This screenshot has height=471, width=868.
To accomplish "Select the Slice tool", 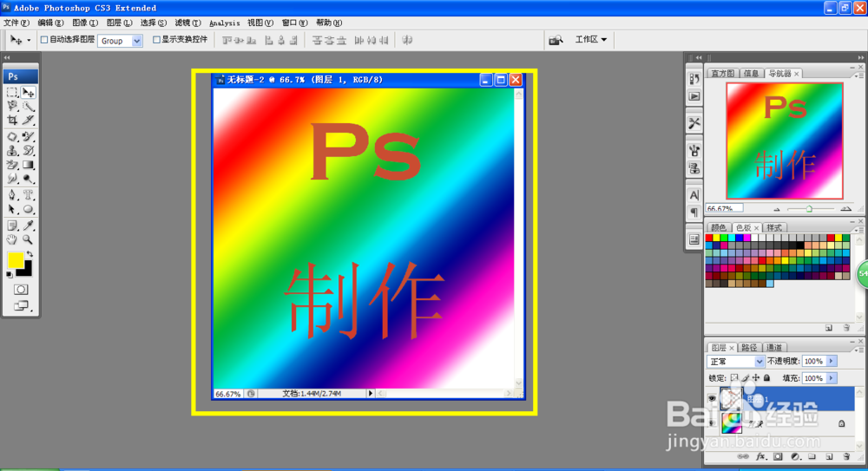I will pyautogui.click(x=29, y=120).
